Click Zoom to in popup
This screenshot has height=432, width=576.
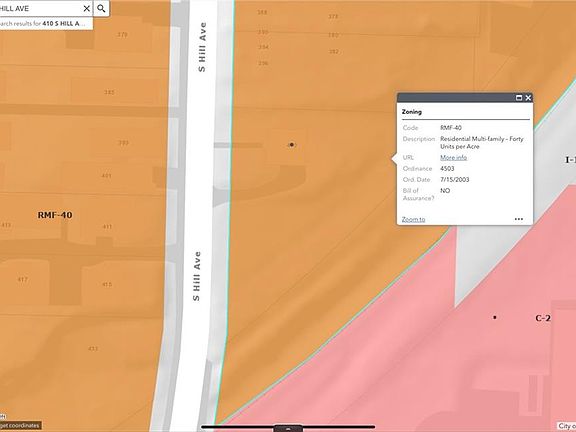413,219
